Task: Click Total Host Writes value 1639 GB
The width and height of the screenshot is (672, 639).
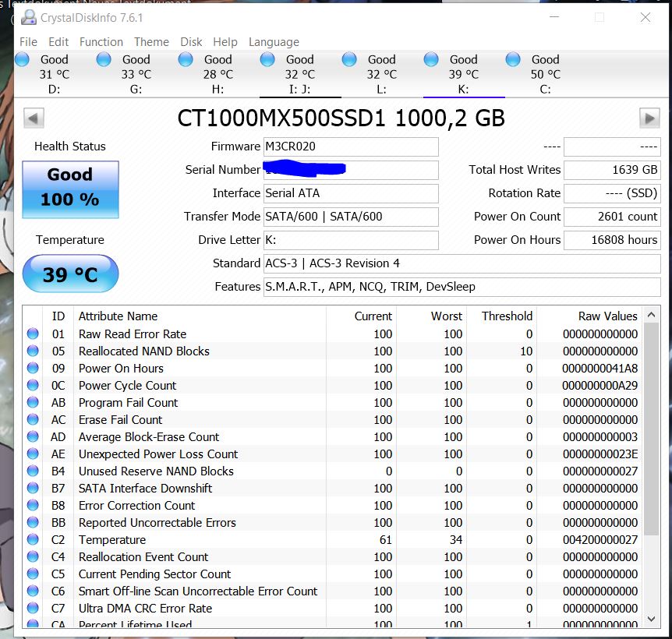Action: [612, 170]
